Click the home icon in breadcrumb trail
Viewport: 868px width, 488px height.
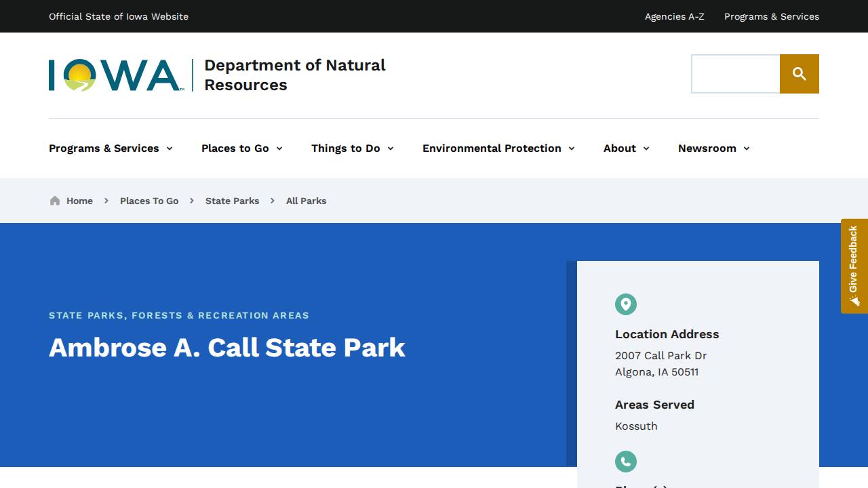point(54,201)
